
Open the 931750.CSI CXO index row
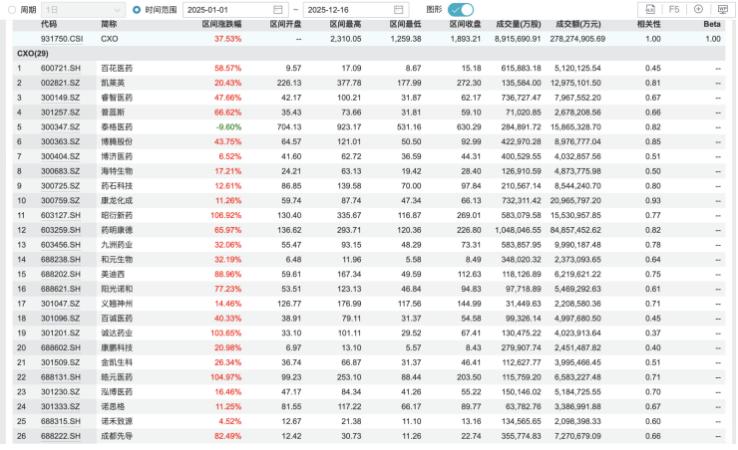pos(369,39)
